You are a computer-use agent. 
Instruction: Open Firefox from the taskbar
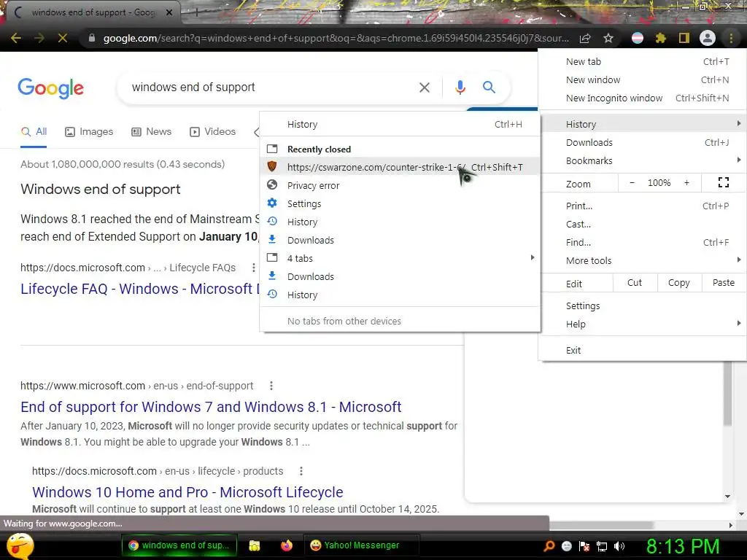tap(286, 545)
